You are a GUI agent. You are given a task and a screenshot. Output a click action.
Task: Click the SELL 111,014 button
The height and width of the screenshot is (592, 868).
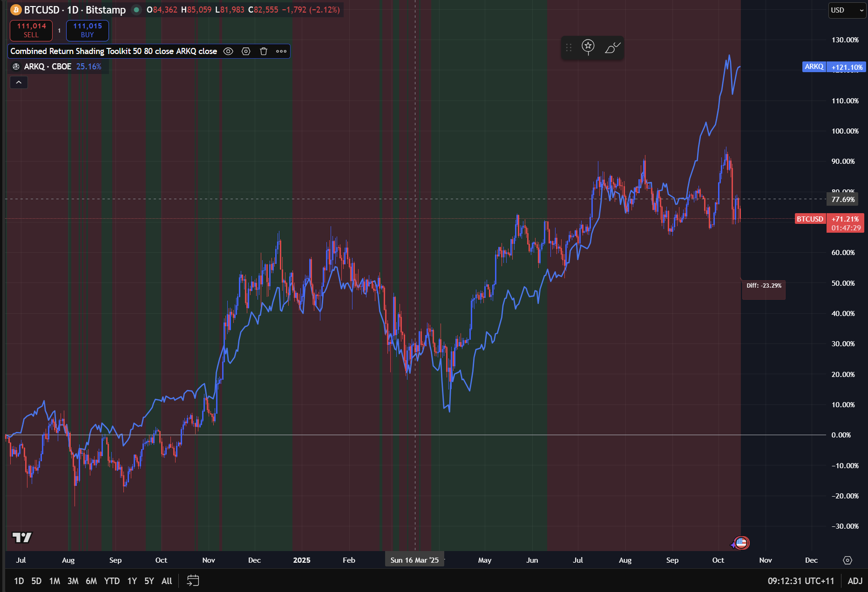coord(31,30)
